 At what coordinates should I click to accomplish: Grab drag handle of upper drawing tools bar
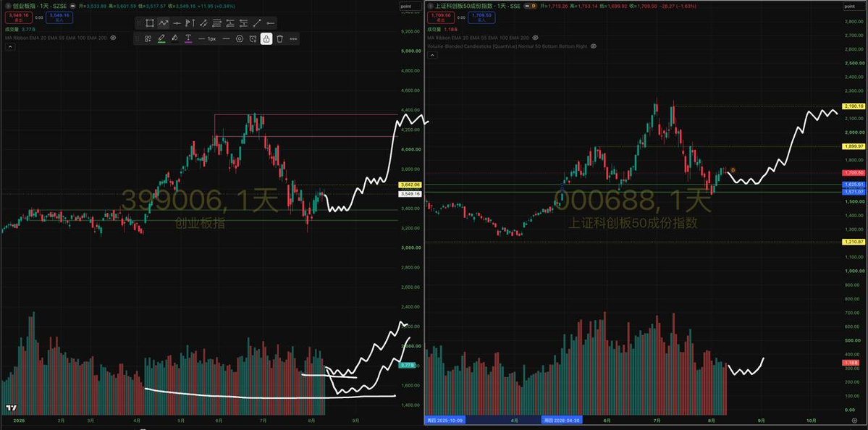pyautogui.click(x=139, y=23)
